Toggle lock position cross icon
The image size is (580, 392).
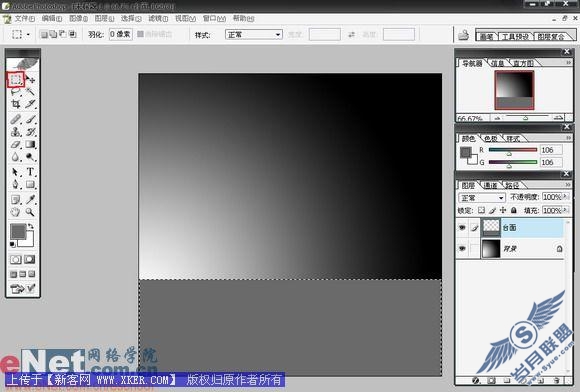point(503,210)
